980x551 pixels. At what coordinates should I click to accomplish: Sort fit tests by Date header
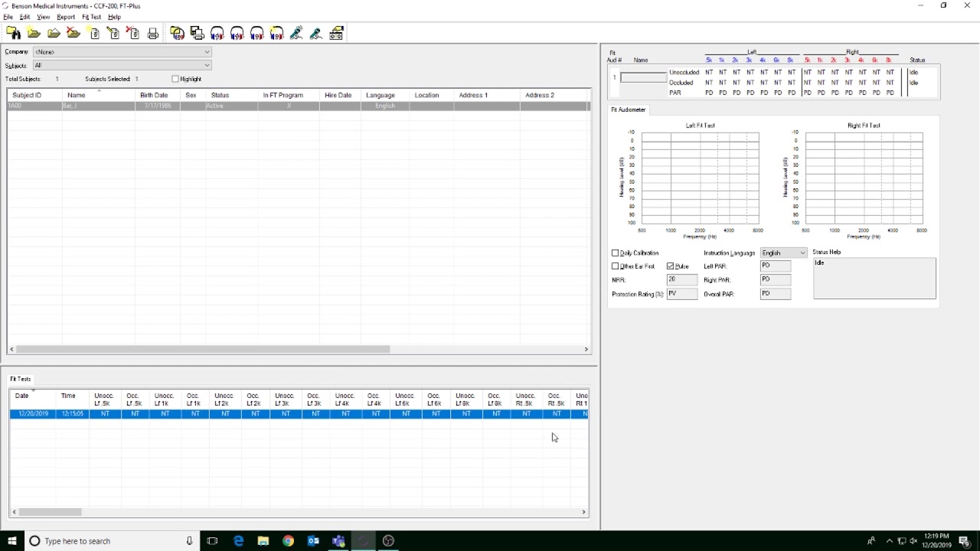click(x=33, y=399)
